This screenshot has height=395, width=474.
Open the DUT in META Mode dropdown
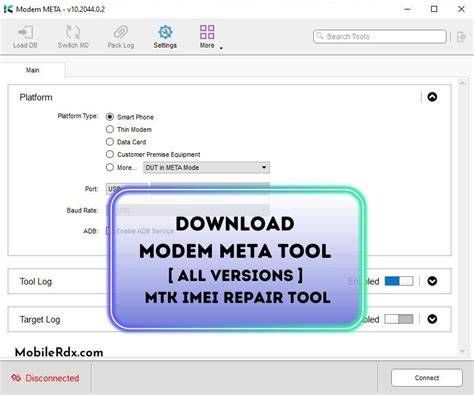(x=206, y=167)
